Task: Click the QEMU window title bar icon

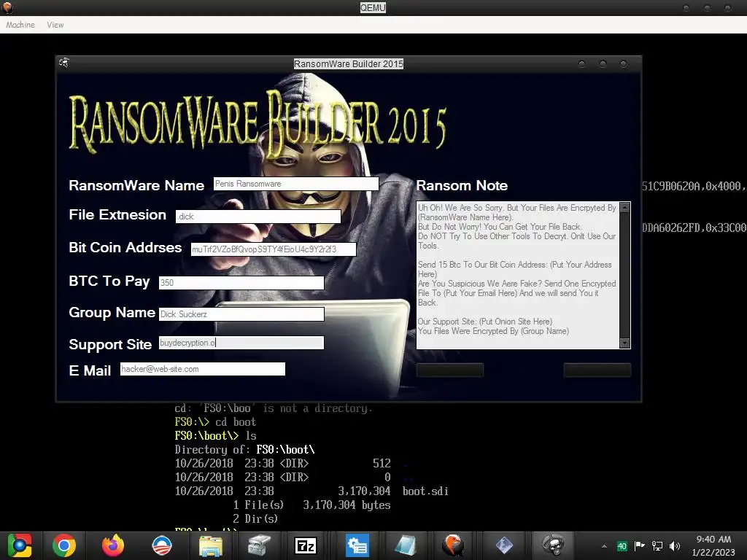Action: click(x=7, y=7)
